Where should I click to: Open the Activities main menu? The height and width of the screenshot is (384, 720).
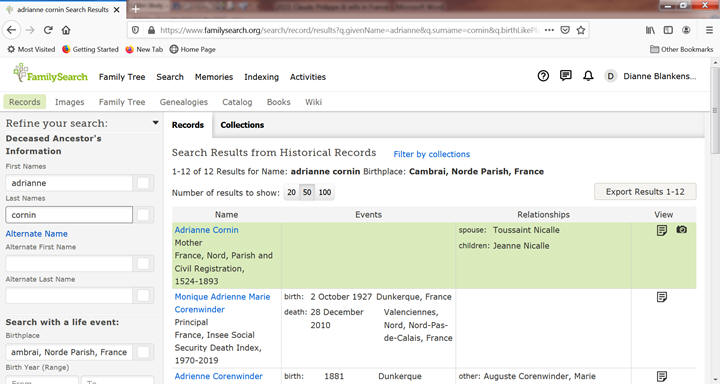pyautogui.click(x=308, y=77)
